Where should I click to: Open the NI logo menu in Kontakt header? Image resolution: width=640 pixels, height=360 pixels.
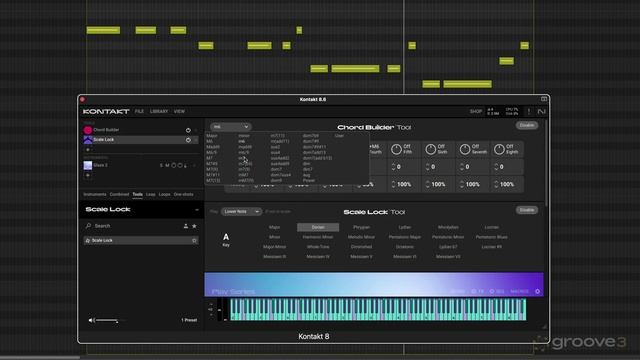pos(541,111)
